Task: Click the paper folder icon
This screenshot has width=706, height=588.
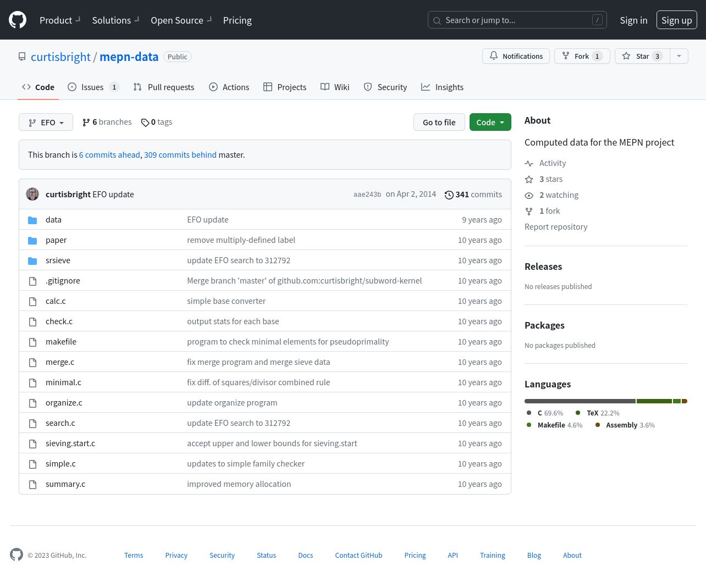Action: pos(32,240)
